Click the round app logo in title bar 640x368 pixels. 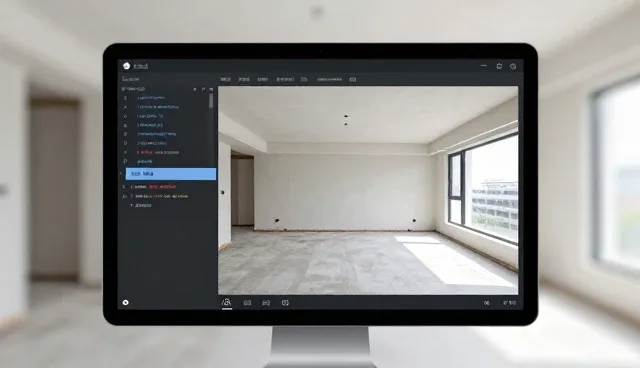point(127,66)
